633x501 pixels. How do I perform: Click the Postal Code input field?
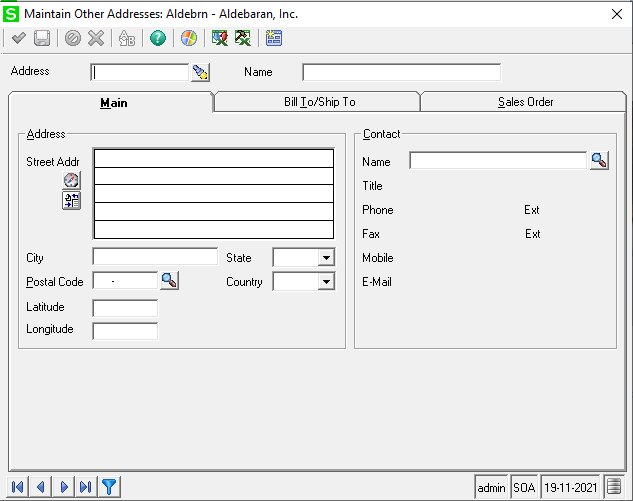tap(126, 281)
